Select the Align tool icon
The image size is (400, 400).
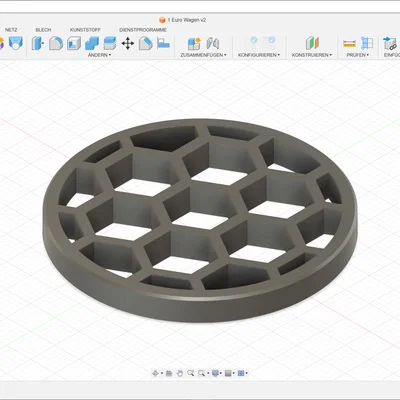coord(163,43)
